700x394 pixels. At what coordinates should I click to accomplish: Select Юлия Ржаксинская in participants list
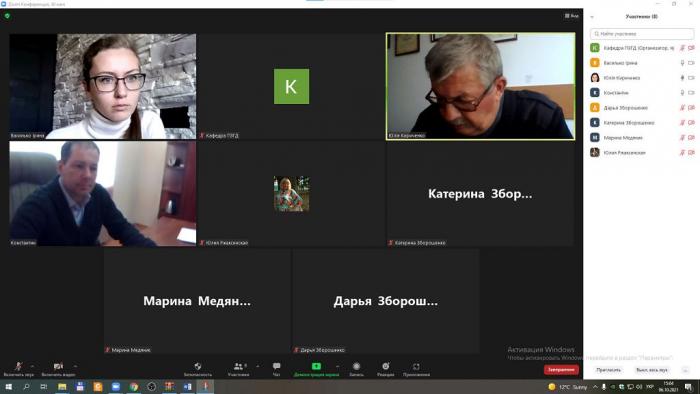642,153
